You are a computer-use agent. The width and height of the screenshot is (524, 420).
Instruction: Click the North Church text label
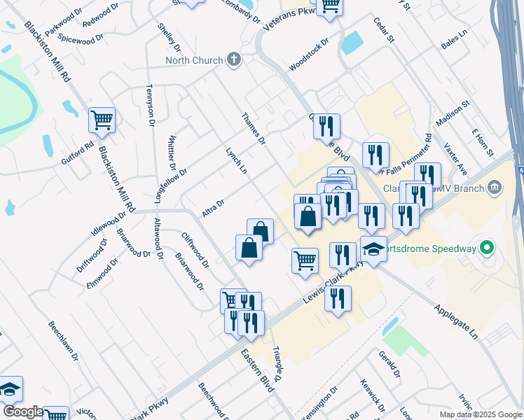click(x=194, y=60)
